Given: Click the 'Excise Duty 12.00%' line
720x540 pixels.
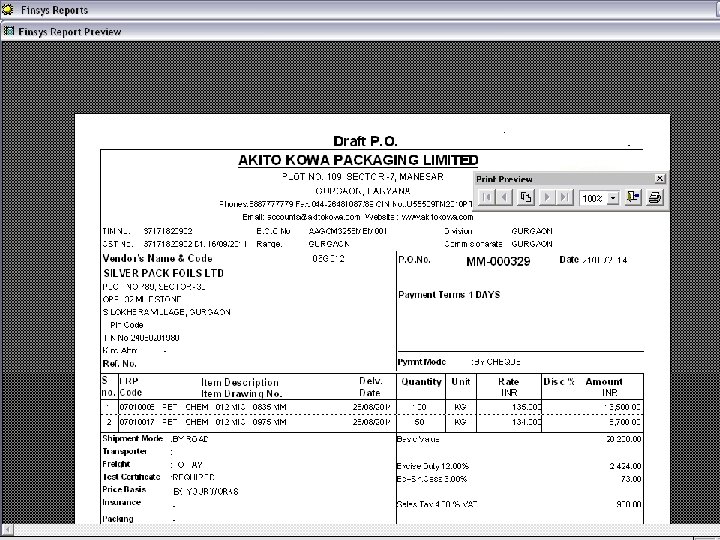Looking at the screenshot, I should [433, 466].
